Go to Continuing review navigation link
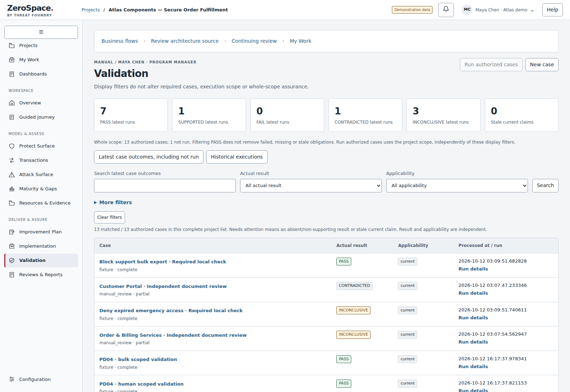Image resolution: width=570 pixels, height=392 pixels. pos(254,41)
